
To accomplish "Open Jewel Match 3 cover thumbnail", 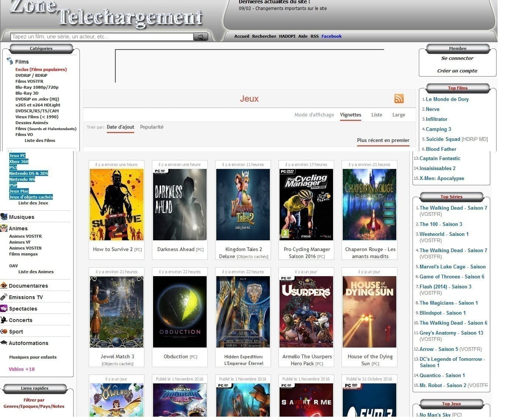I will pos(116,312).
